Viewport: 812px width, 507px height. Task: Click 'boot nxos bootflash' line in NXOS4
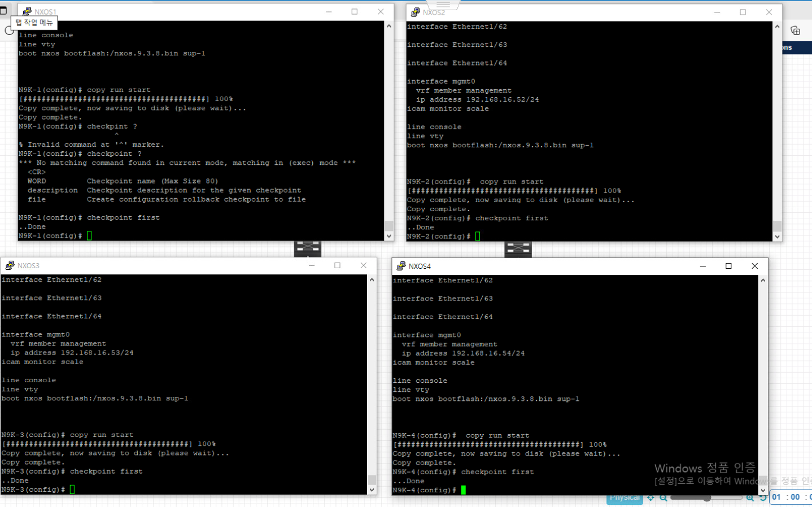pyautogui.click(x=486, y=399)
